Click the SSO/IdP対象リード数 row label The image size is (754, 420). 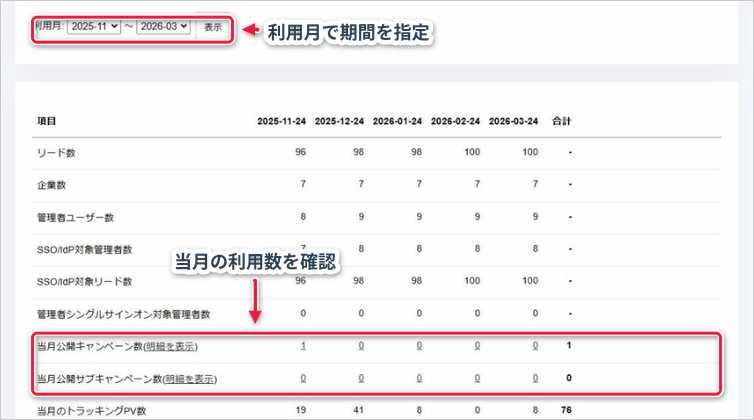click(x=85, y=282)
